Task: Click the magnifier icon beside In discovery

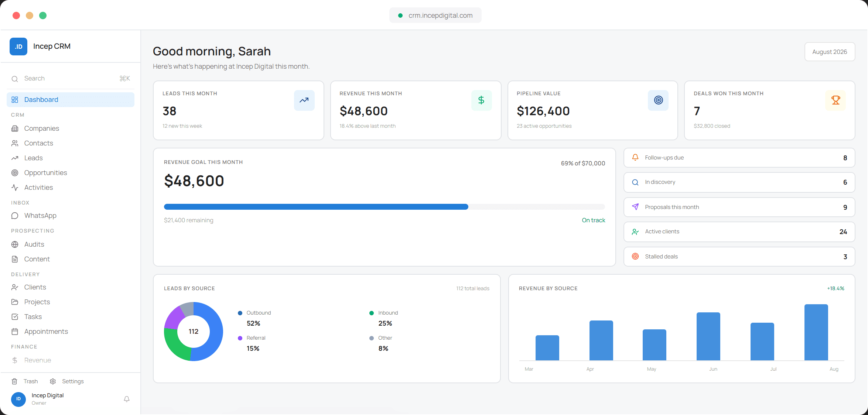Action: pos(635,182)
